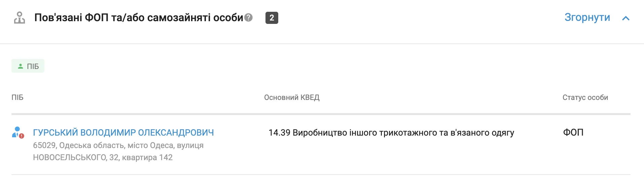Click text Виробництво іншого трикотажного та в'язаного одягу

click(x=403, y=133)
